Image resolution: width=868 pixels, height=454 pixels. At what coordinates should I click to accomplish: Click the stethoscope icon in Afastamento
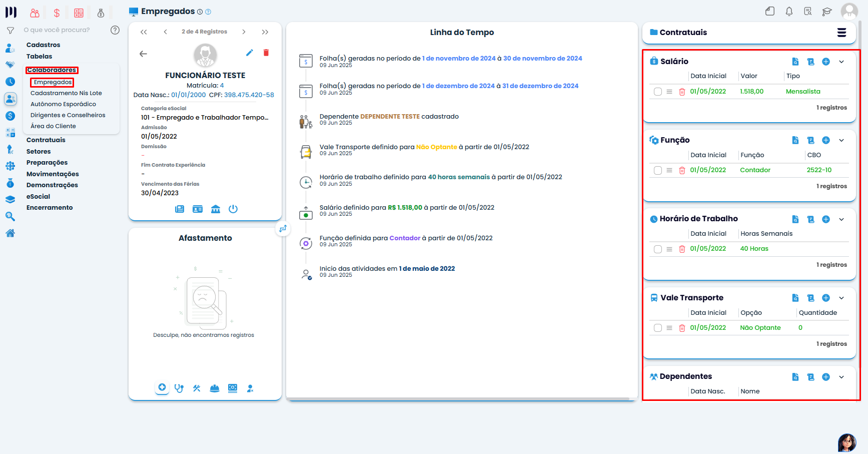click(x=179, y=388)
